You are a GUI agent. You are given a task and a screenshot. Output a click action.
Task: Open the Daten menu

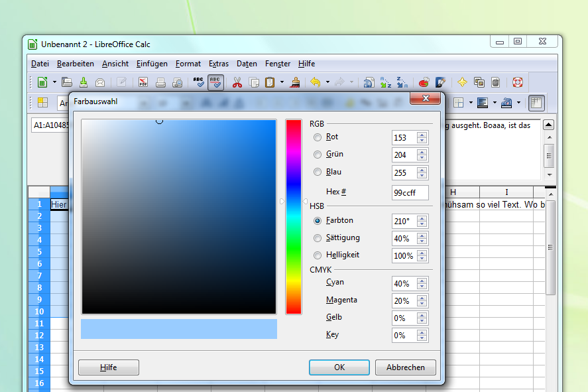point(247,64)
